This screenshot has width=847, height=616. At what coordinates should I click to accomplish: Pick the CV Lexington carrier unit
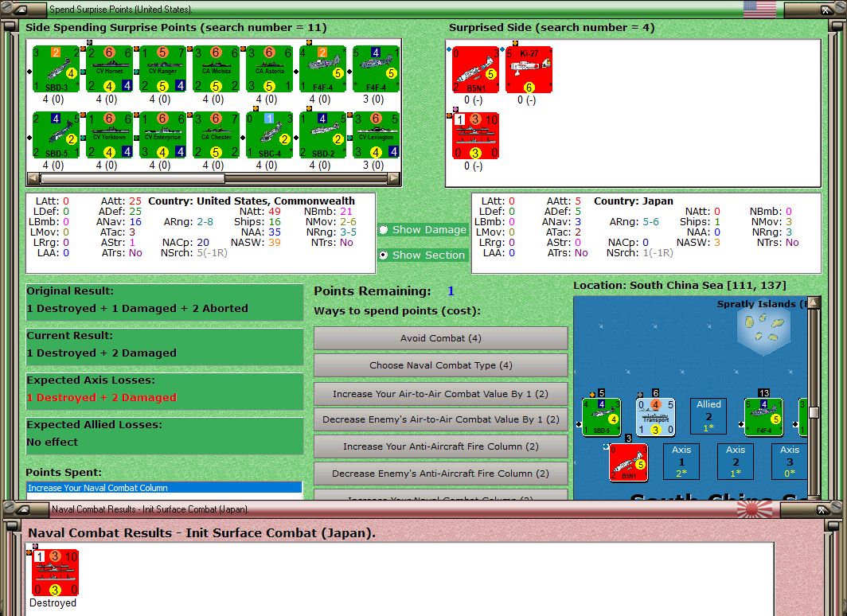click(x=377, y=135)
